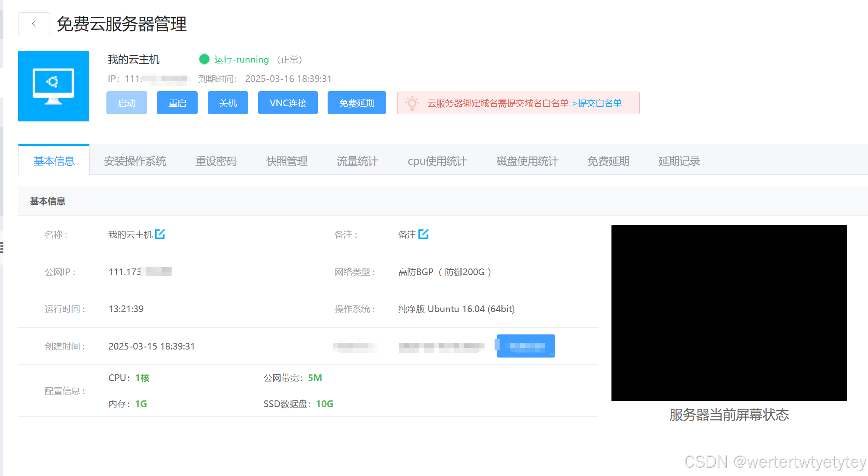Image resolution: width=868 pixels, height=476 pixels.
Task: View the 磁盘使用统计 tab
Action: (527, 161)
